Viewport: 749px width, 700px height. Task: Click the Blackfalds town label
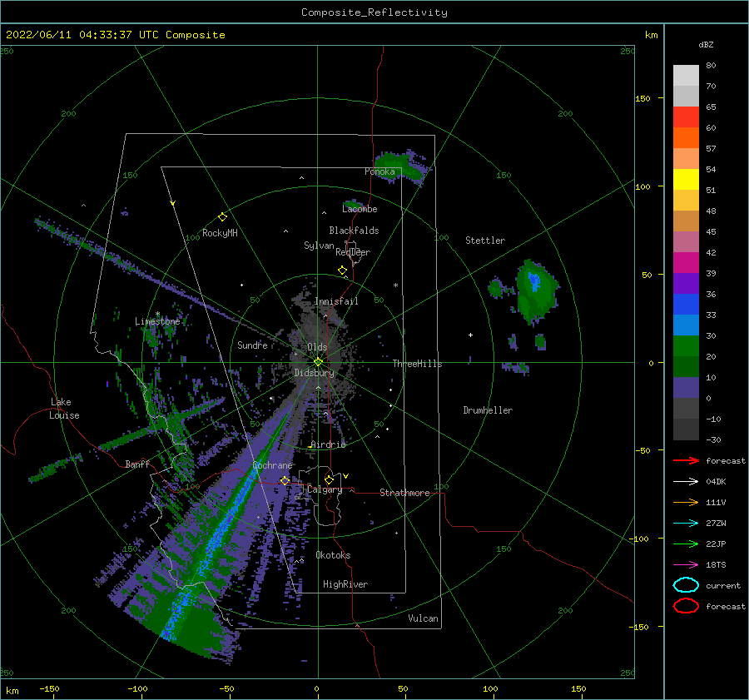coord(354,231)
